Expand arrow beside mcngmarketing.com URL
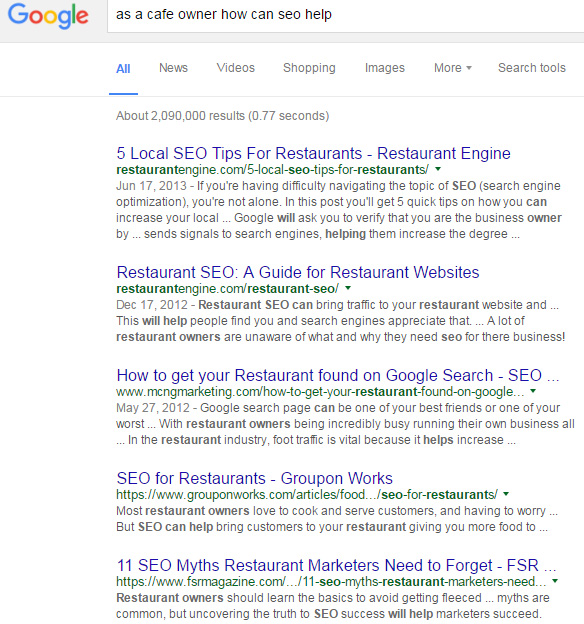The image size is (584, 624). tap(533, 391)
